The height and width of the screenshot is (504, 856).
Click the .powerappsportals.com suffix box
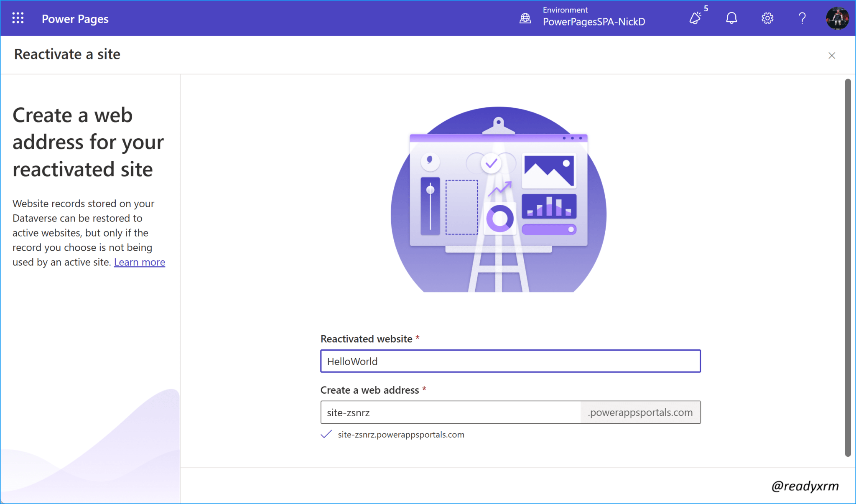[x=640, y=412]
